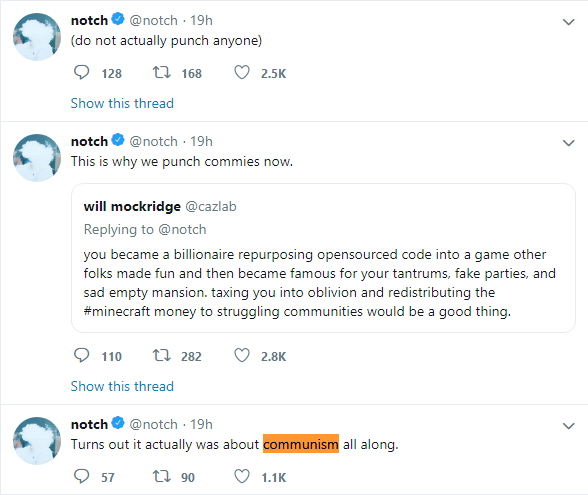Viewport: 588px width, 495px height.
Task: Reply to the "communism all along" tweet
Action: (81, 477)
